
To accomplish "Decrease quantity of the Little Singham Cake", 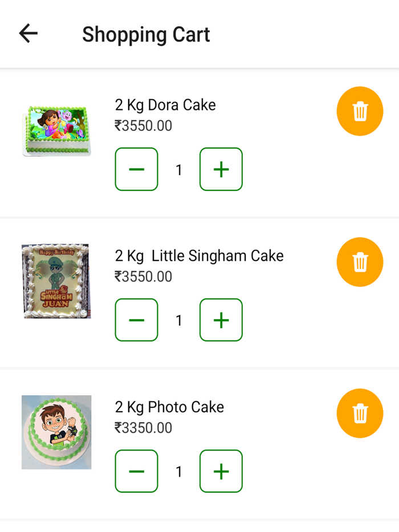I will (x=136, y=320).
